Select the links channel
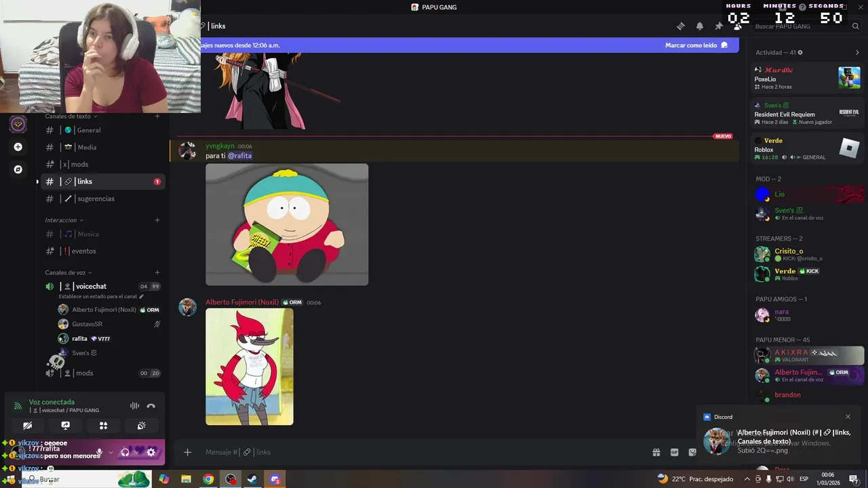The width and height of the screenshot is (868, 488). click(102, 182)
